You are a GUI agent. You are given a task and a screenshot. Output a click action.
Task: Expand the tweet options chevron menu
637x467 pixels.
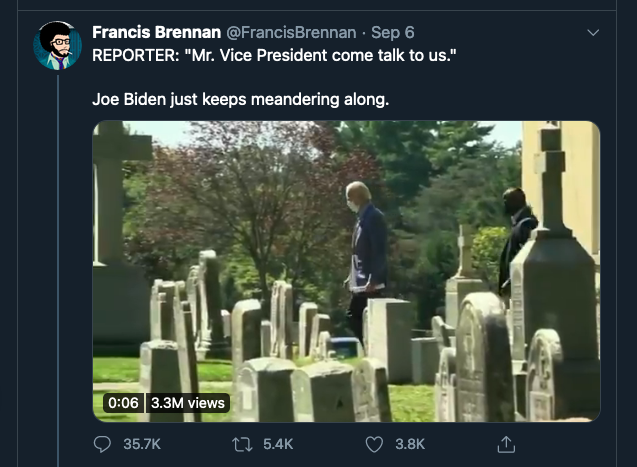click(x=593, y=32)
